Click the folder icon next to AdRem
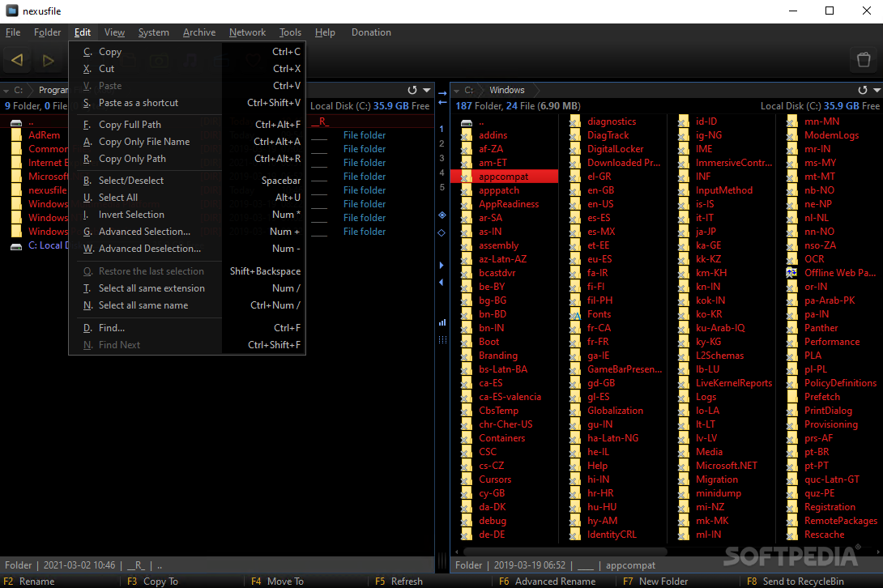This screenshot has width=883, height=588. 16,135
